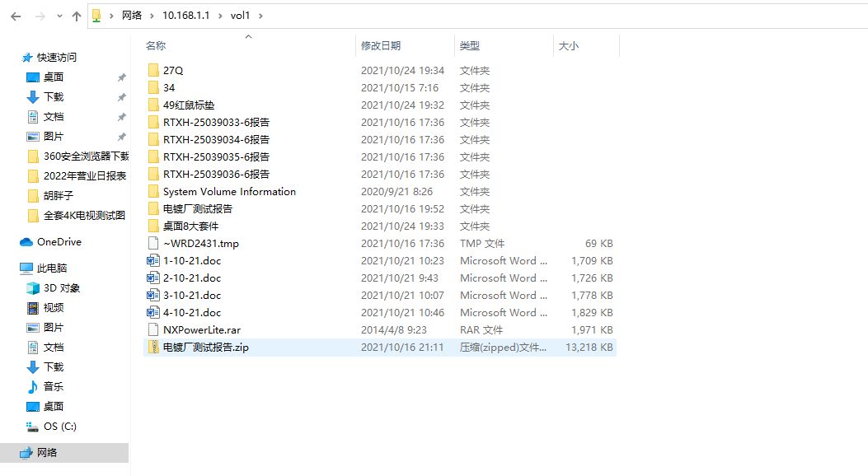This screenshot has width=868, height=476.
Task: Open 音乐 under This PC
Action: (x=54, y=386)
